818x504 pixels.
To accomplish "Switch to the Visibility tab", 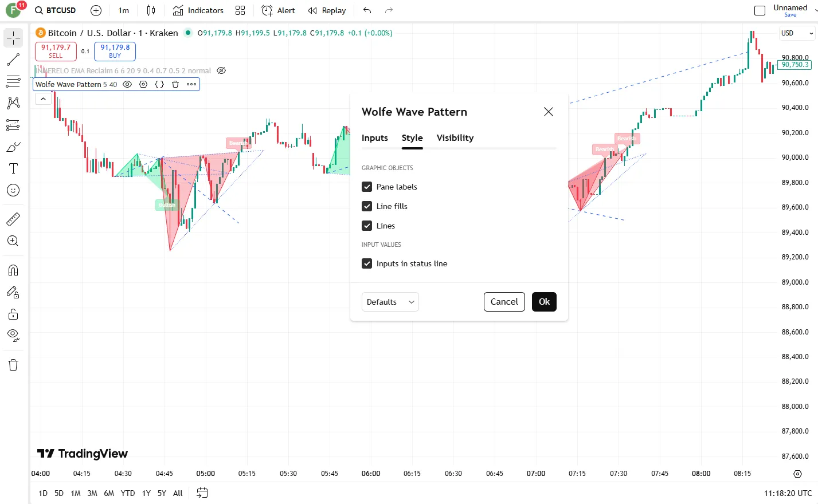I will (455, 138).
